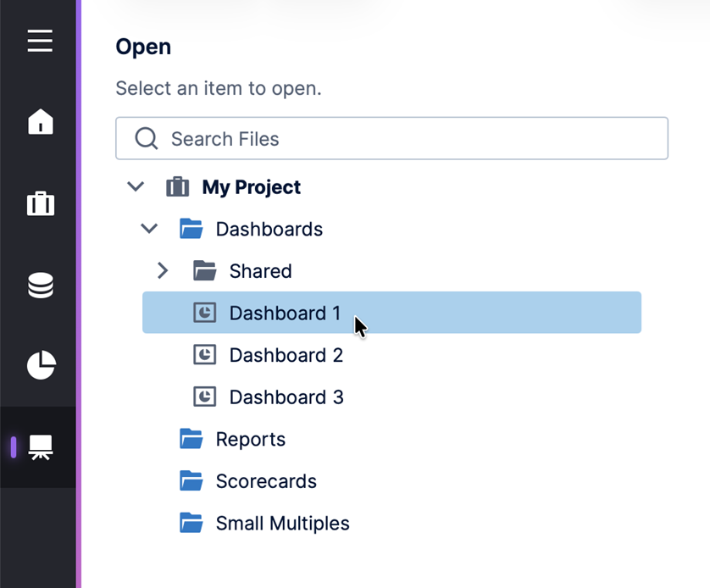The image size is (710, 588).
Task: Open Dashboard 2
Action: click(286, 355)
